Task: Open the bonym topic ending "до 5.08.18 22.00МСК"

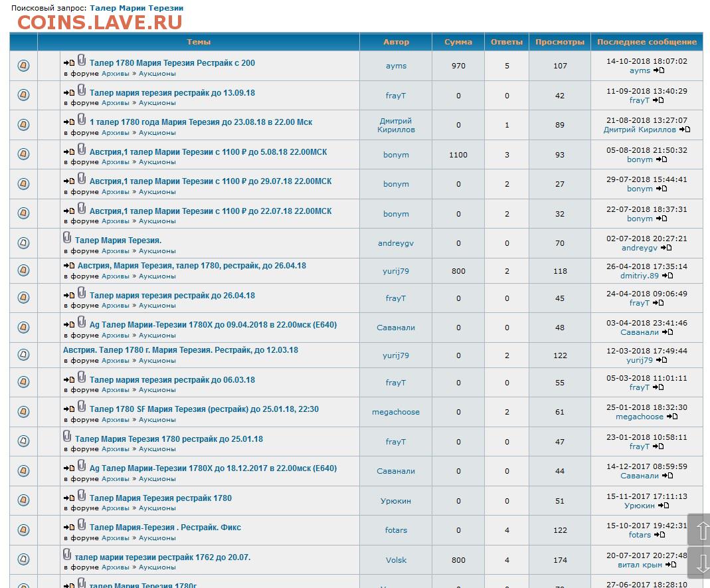Action: [209, 151]
